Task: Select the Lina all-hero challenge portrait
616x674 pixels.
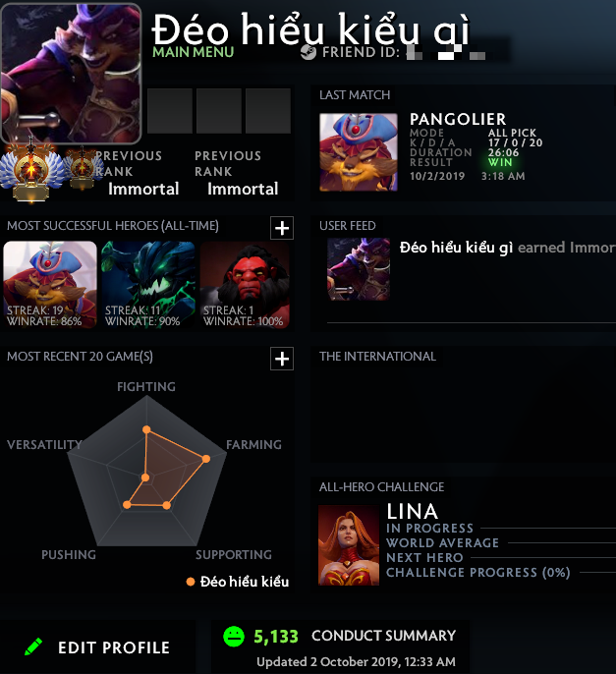Action: (x=349, y=545)
